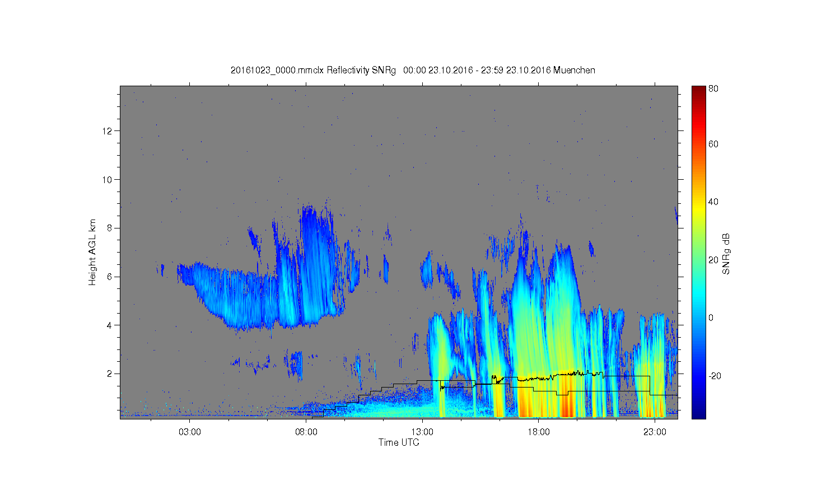Click the SNRg color scale bar
The image size is (840, 504).
pos(698,252)
